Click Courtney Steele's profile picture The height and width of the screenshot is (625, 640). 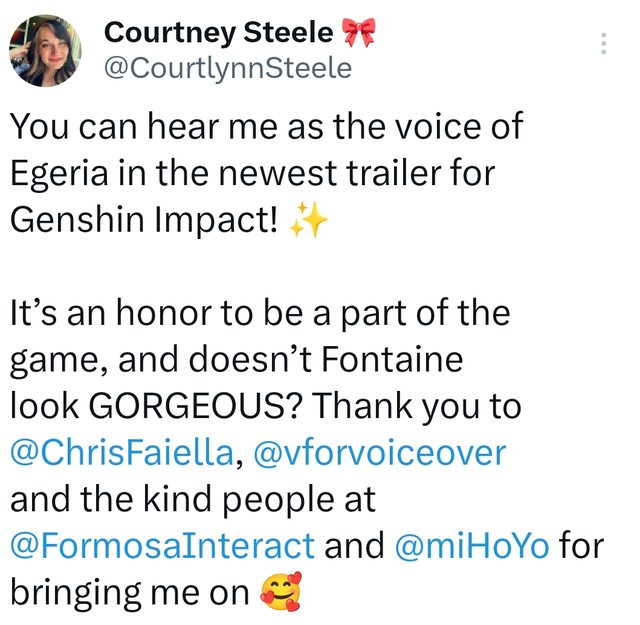45,49
